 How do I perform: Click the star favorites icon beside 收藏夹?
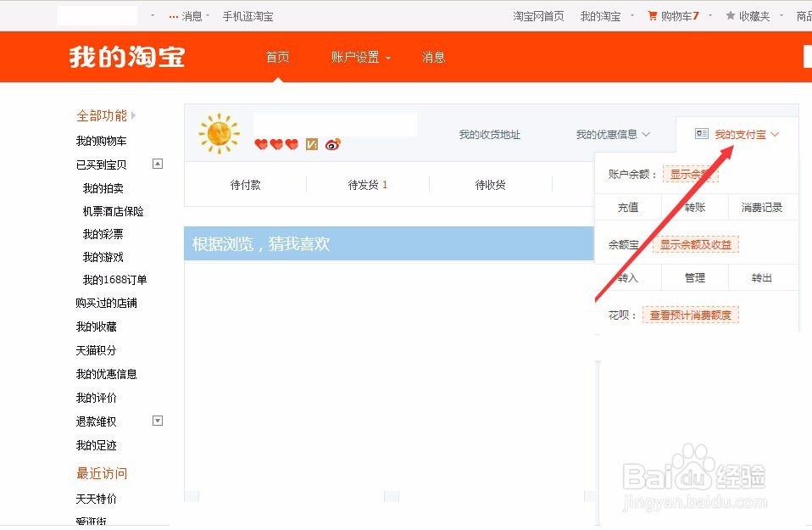pos(731,14)
